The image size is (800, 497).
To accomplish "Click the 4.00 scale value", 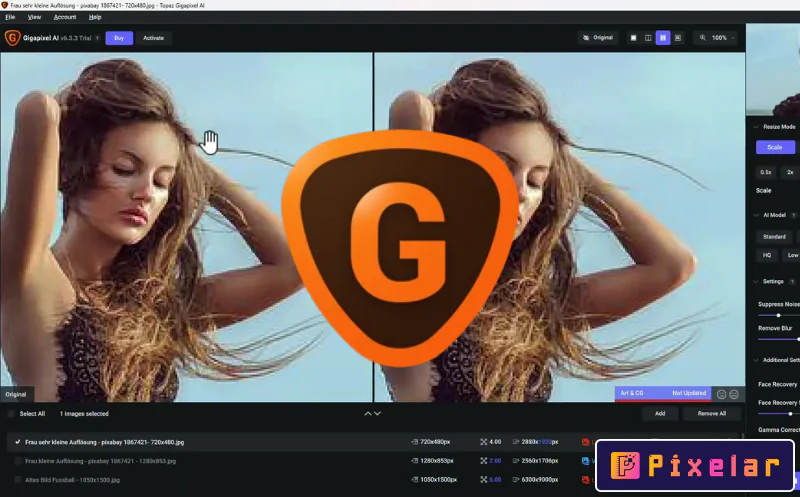I will pyautogui.click(x=495, y=442).
